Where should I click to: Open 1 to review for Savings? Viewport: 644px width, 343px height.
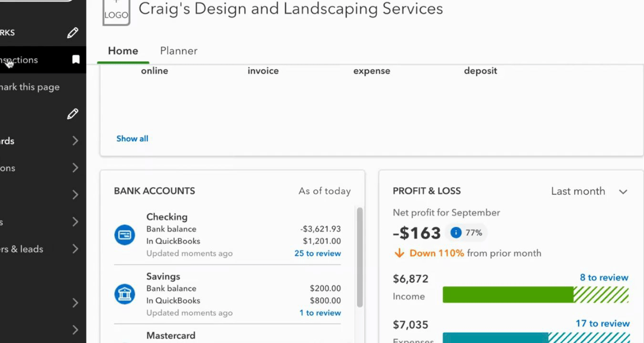click(x=320, y=313)
